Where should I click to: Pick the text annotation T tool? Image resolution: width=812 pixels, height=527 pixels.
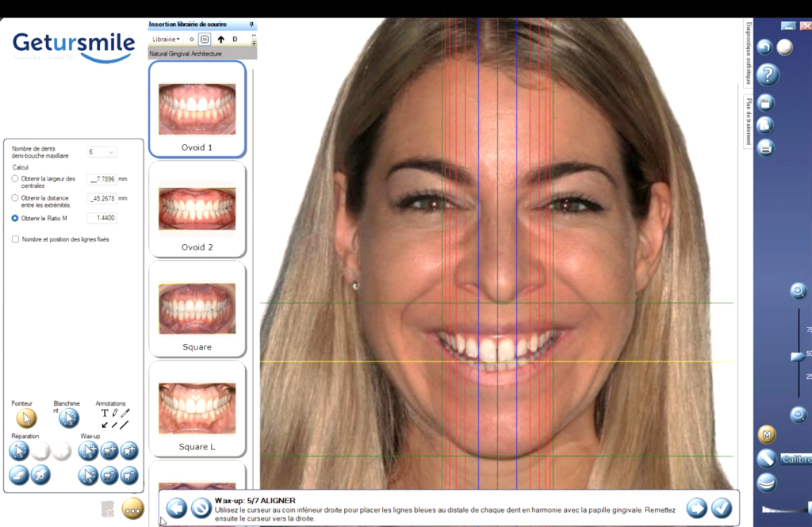point(105,413)
